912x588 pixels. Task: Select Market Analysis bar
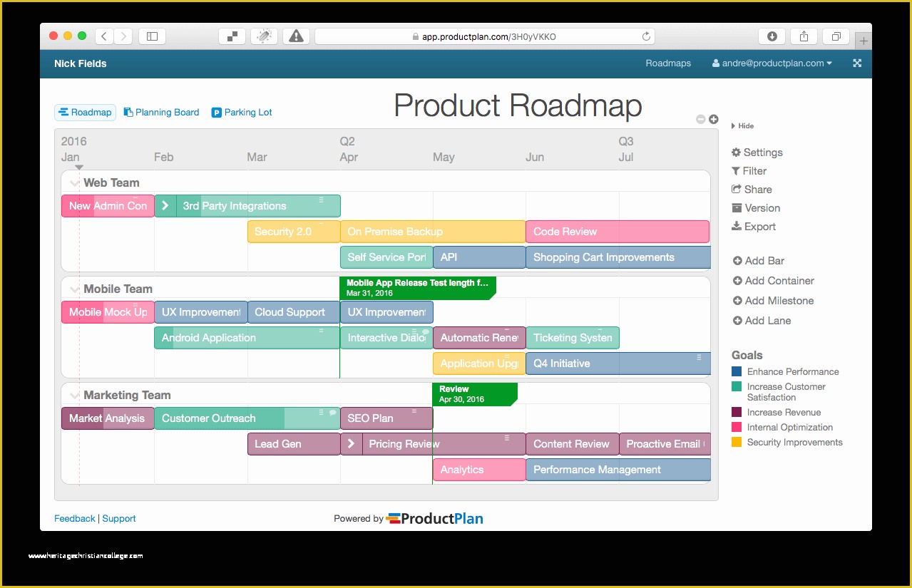tap(108, 418)
